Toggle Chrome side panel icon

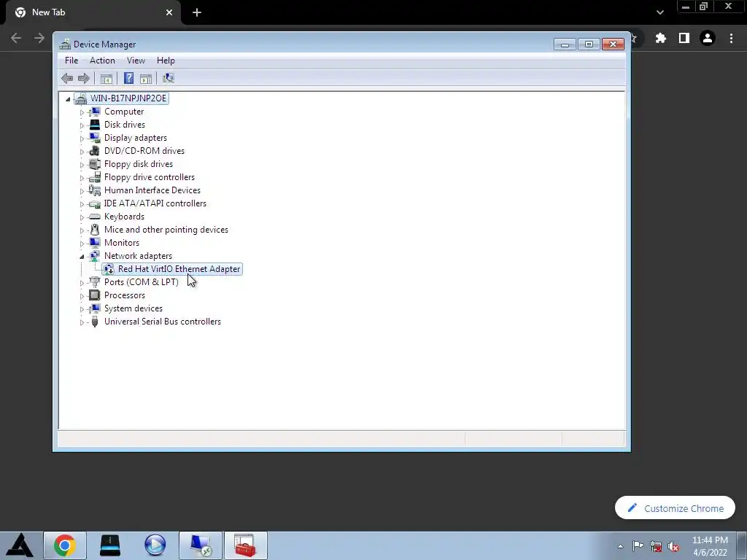click(684, 38)
